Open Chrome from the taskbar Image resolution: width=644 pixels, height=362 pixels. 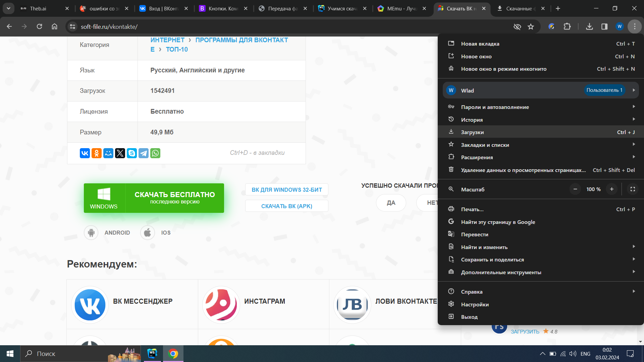[173, 354]
